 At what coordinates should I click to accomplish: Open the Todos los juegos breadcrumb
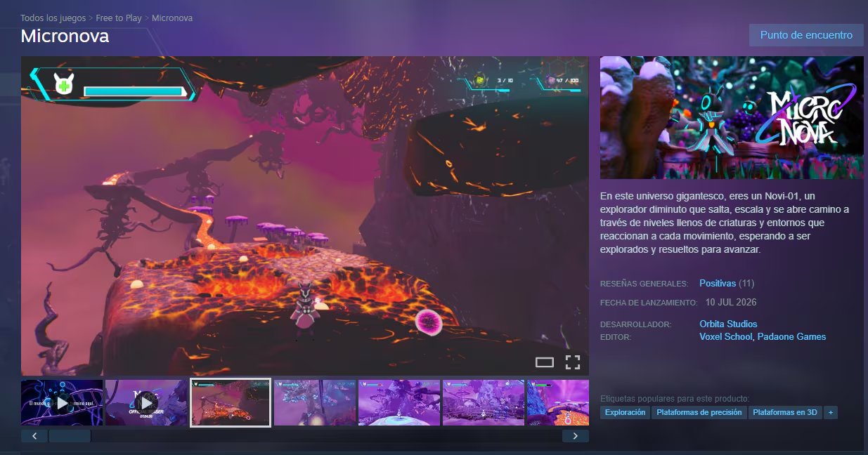pyautogui.click(x=53, y=18)
